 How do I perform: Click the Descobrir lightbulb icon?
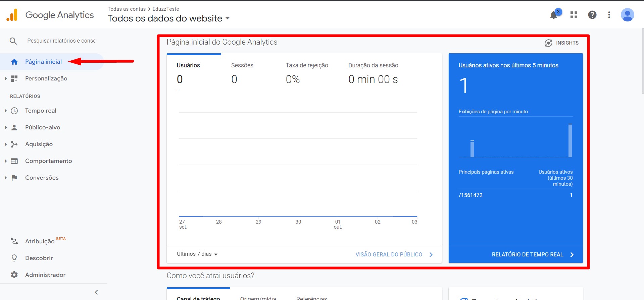coord(14,258)
